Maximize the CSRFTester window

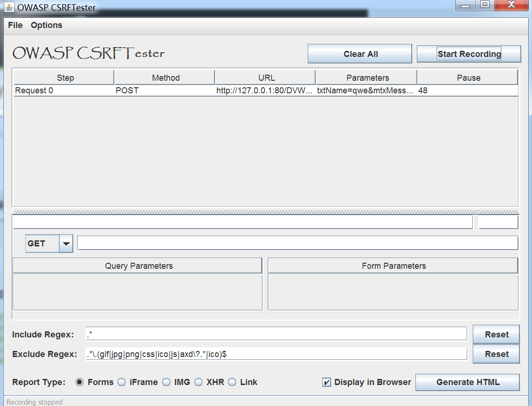tap(485, 5)
